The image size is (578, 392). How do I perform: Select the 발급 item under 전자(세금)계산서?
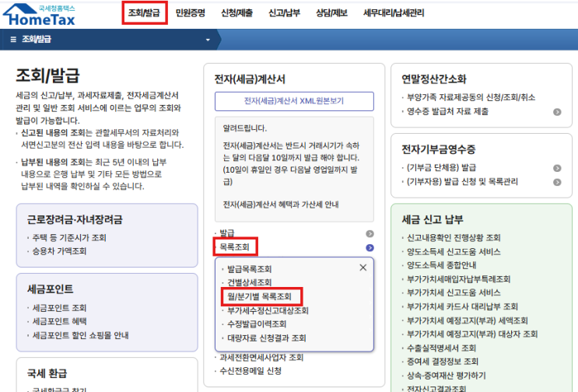pyautogui.click(x=227, y=233)
